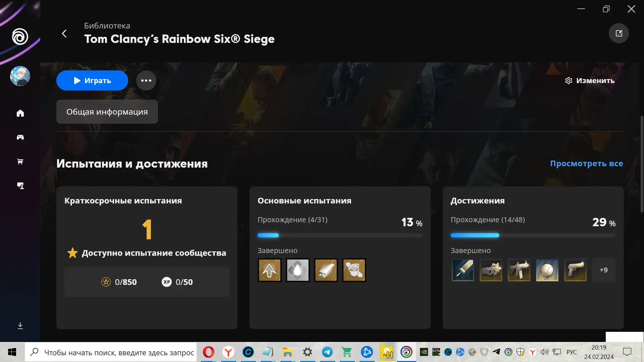
Task: Click the ball achievement icon
Action: (547, 270)
